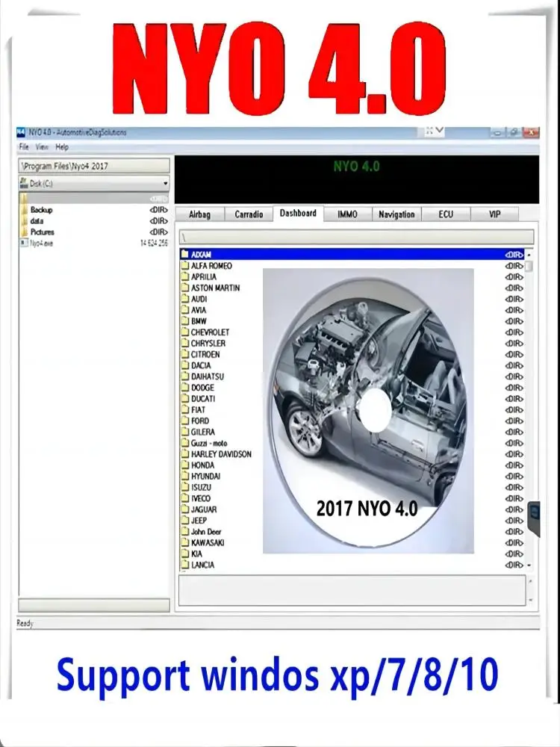560x747 pixels.
Task: Click the AUDI folder icon
Action: pyautogui.click(x=185, y=299)
